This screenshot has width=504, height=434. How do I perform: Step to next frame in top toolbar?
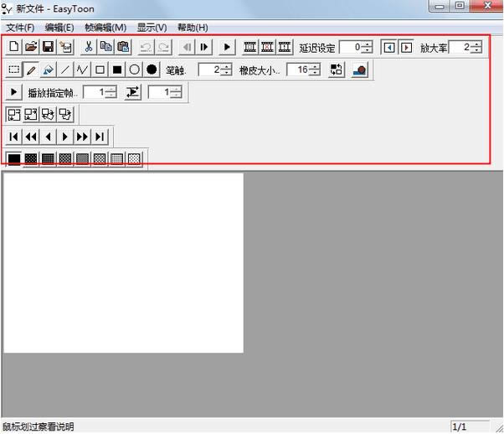click(204, 47)
